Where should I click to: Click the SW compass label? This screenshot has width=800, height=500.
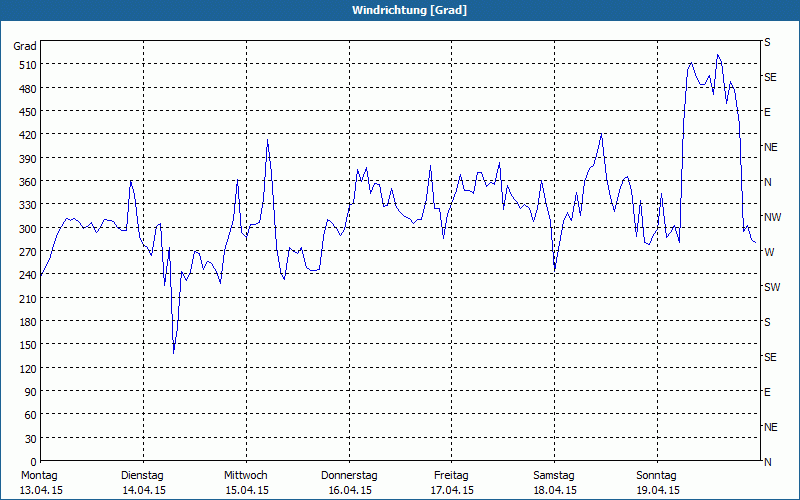(x=772, y=287)
